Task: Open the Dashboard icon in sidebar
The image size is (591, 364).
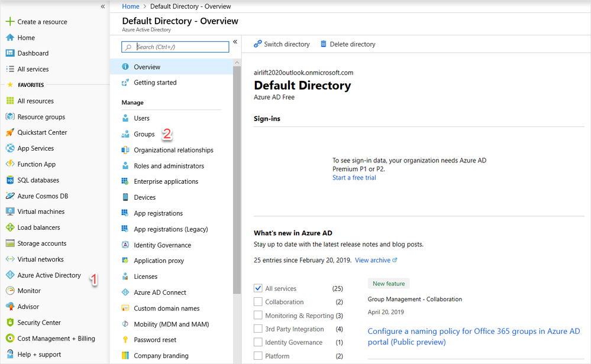Action: pos(10,53)
